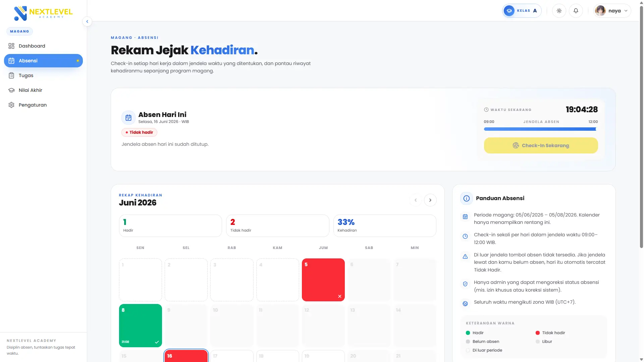This screenshot has height=362, width=644.
Task: Select the June 16 calendar cell
Action: 186,356
